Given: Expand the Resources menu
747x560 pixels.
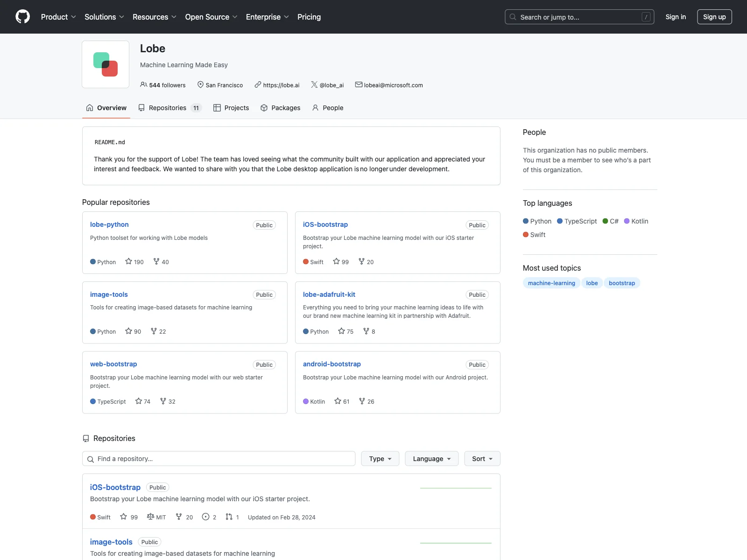Looking at the screenshot, I should click(x=155, y=17).
